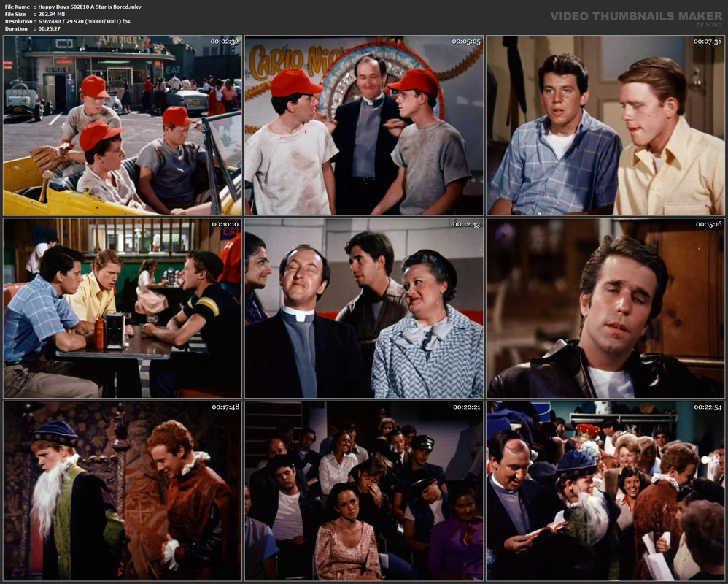The image size is (728, 584).
Task: Select the thumbnail stamped 00:05:05
Action: (x=364, y=126)
